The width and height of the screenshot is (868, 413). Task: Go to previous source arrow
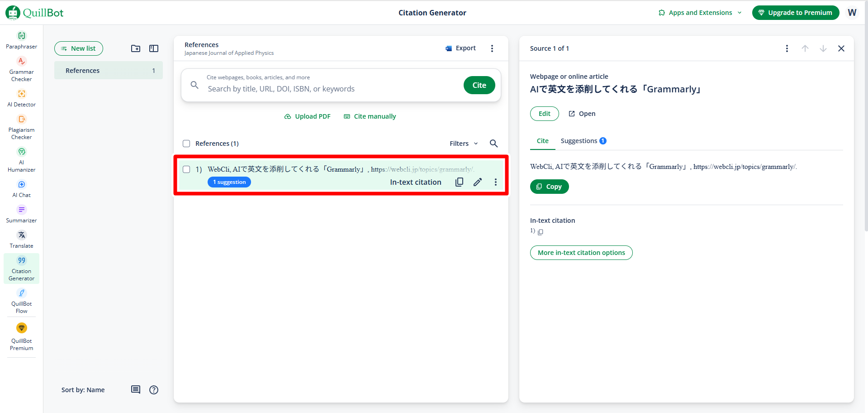point(805,48)
